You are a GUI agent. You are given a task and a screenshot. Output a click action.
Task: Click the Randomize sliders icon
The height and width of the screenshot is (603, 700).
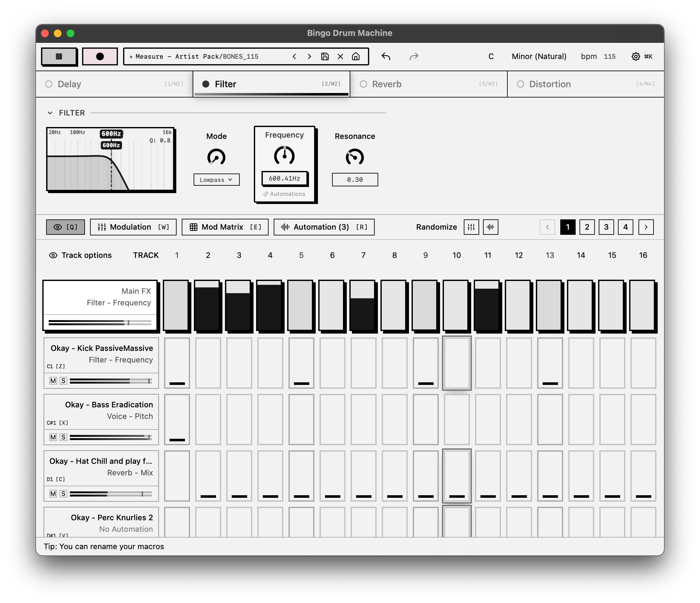click(x=471, y=227)
